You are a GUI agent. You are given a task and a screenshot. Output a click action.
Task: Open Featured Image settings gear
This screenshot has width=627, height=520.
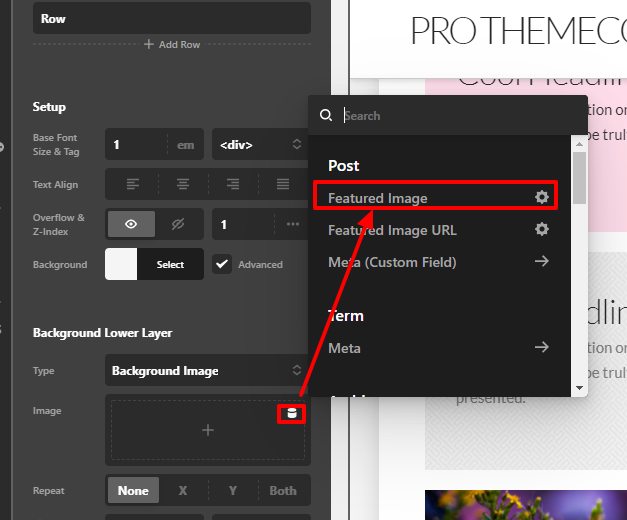[x=542, y=197]
